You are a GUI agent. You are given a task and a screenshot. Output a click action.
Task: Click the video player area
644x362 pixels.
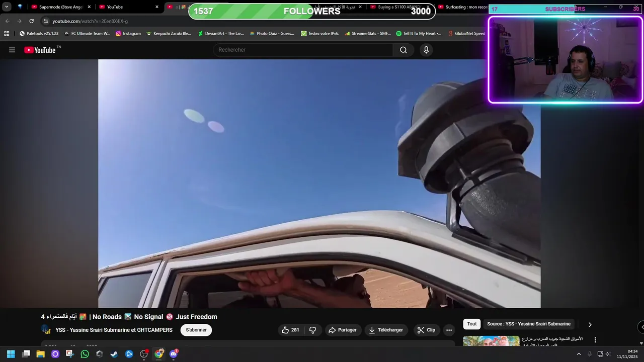point(319,184)
